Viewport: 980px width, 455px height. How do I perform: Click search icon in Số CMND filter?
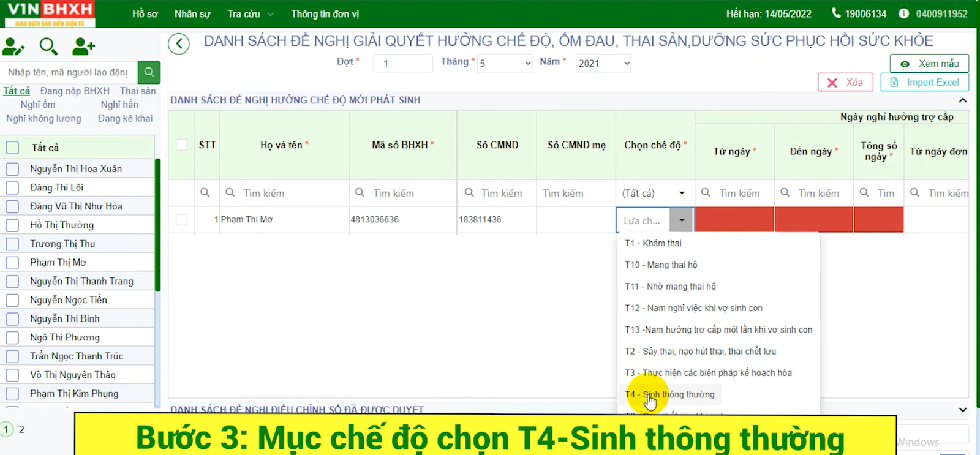click(469, 192)
